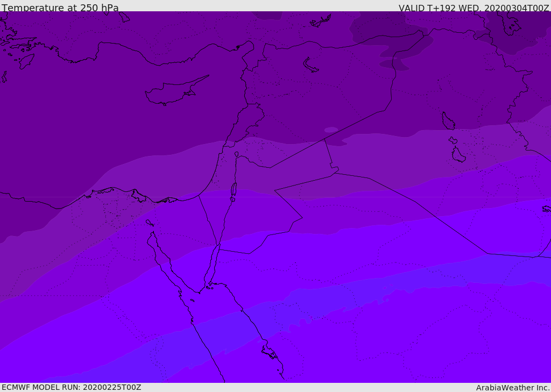Click the VALID T+192 timestamp text
551x392 pixels.
[474, 8]
